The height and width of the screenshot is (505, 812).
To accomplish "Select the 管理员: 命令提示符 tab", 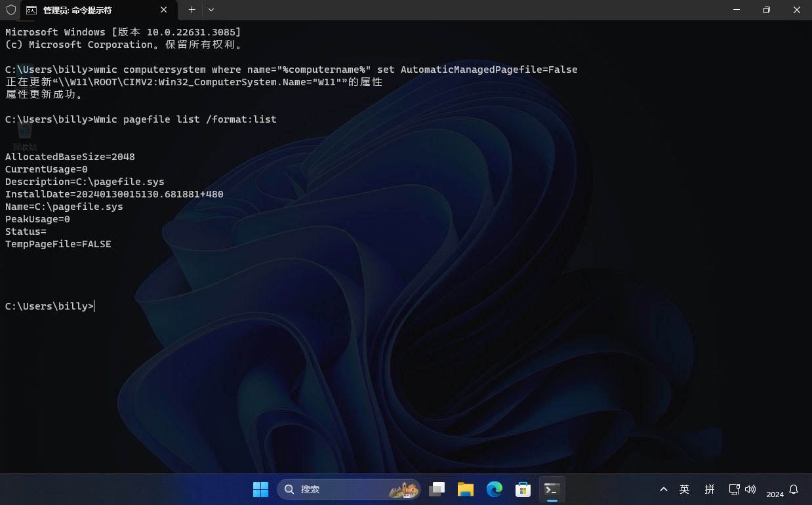I will (85, 10).
